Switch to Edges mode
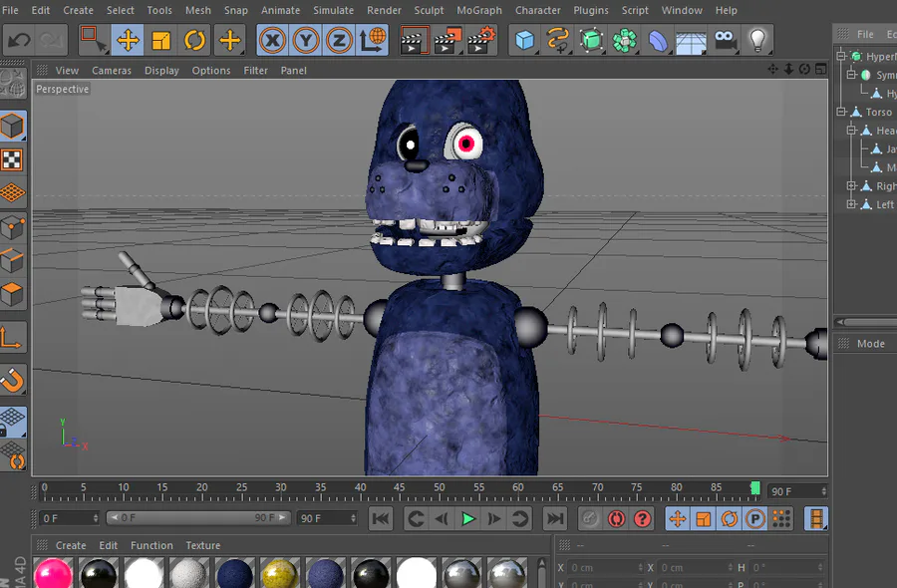The height and width of the screenshot is (588, 897). [x=13, y=261]
